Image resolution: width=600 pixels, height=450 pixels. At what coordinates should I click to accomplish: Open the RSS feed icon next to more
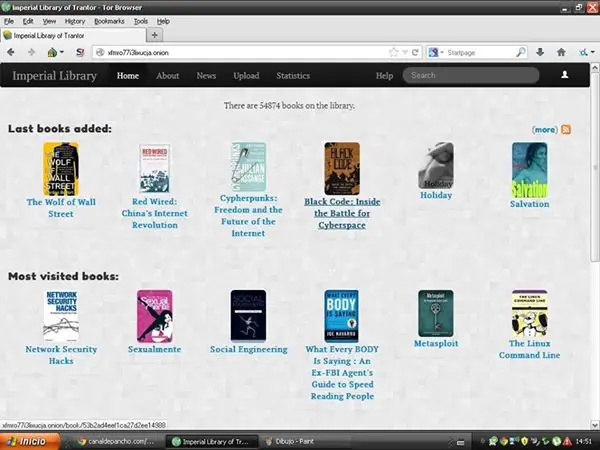pyautogui.click(x=566, y=129)
